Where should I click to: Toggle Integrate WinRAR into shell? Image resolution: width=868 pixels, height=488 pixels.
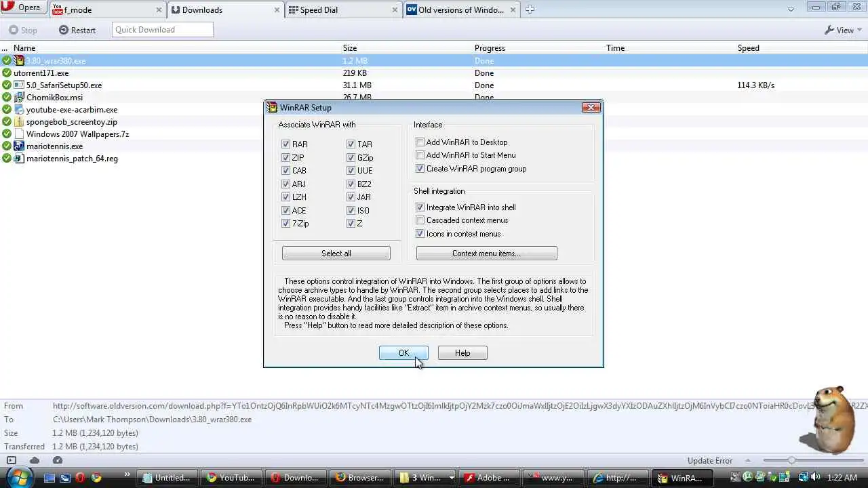pos(420,207)
